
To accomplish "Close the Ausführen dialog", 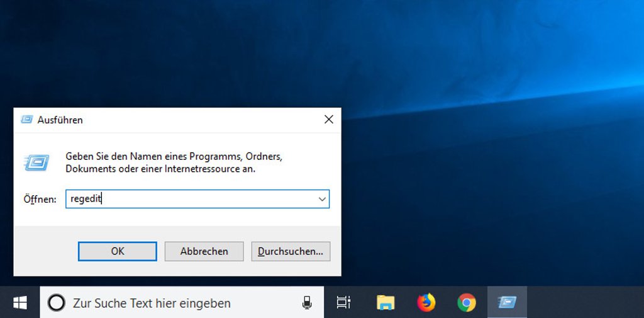I will point(328,120).
